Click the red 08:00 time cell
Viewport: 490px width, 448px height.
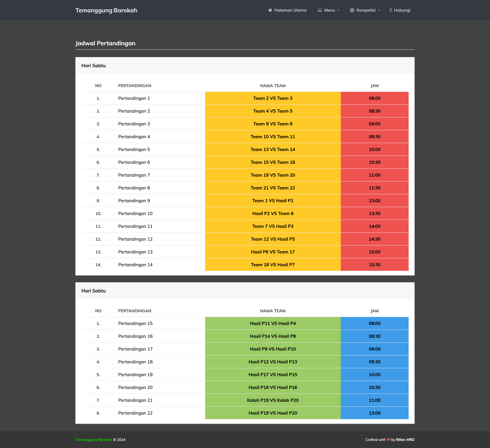374,98
